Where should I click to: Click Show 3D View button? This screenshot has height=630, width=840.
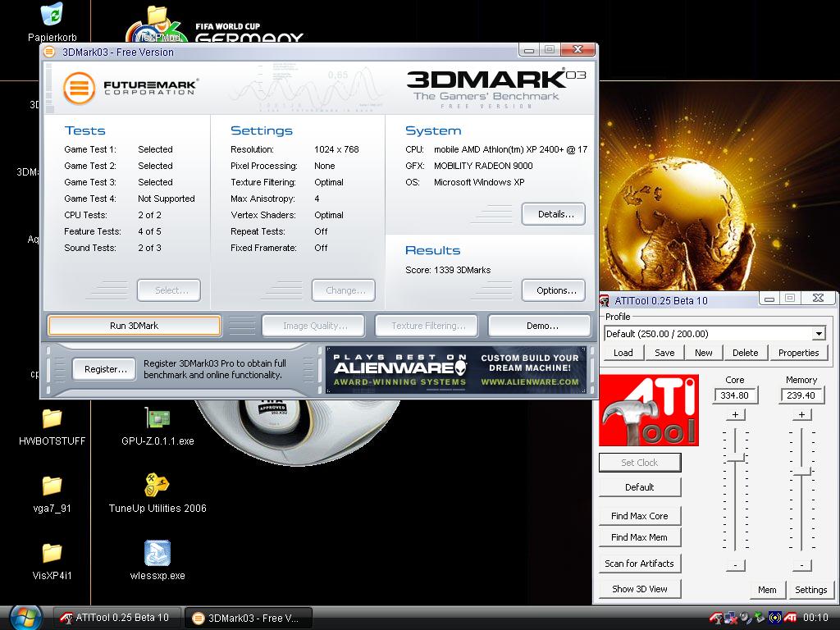[640, 589]
